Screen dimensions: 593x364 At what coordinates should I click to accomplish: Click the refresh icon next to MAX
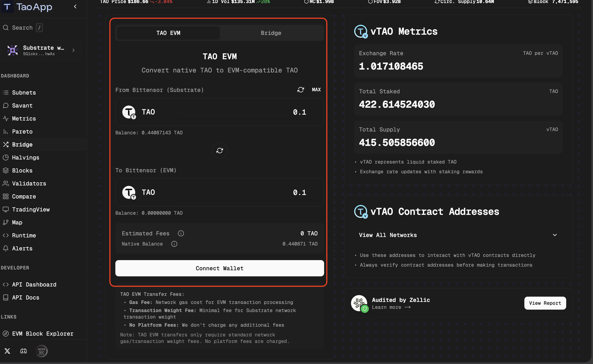pos(301,89)
